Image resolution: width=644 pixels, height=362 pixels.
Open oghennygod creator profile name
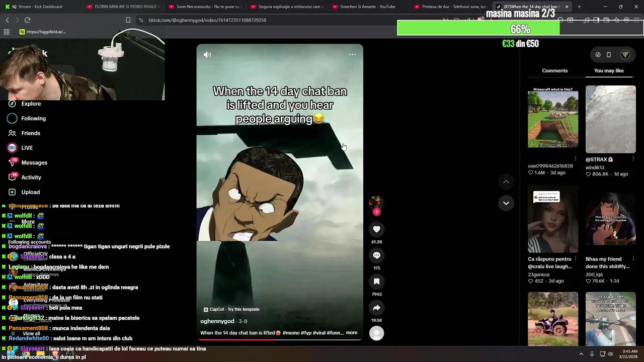(x=217, y=321)
